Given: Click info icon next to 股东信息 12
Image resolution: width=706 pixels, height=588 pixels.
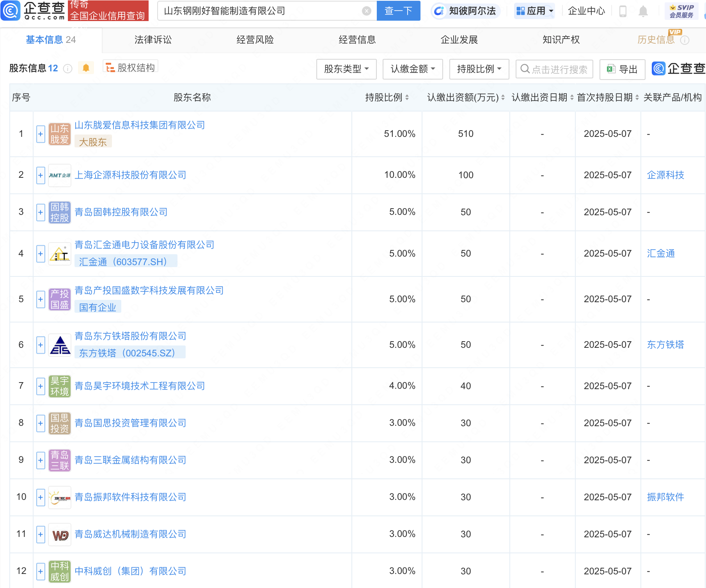Looking at the screenshot, I should (x=68, y=69).
